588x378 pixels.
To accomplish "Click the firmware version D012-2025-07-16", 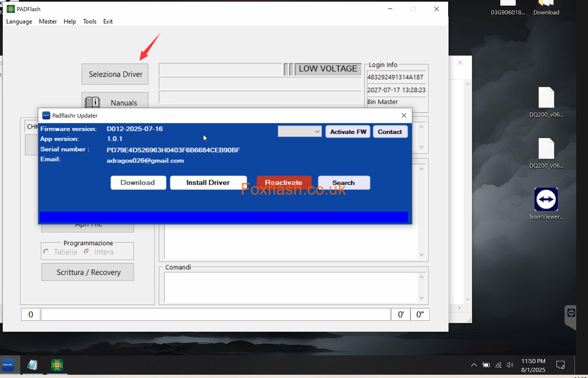I will [x=135, y=129].
